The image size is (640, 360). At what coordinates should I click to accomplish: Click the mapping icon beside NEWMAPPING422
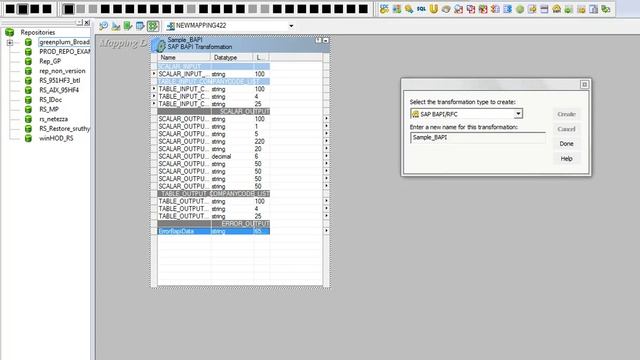(171, 26)
